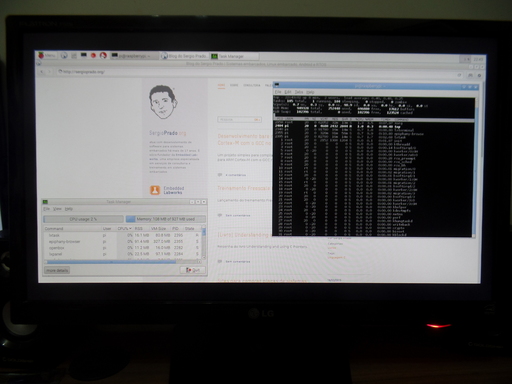Switch to Blog do Sergio Prado taskbar entry
This screenshot has width=512, height=384.
[184, 56]
